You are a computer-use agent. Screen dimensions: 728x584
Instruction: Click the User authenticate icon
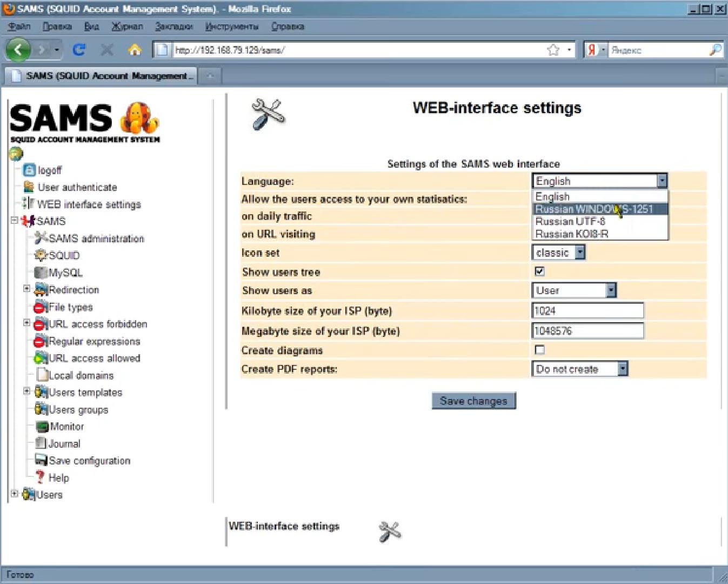(x=29, y=187)
